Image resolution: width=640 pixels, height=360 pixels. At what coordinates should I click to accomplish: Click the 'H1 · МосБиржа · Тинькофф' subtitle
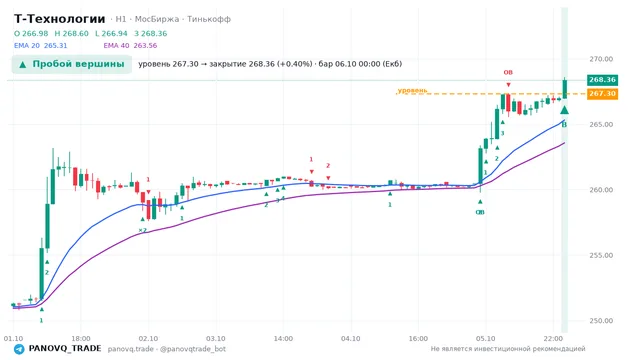coord(173,19)
